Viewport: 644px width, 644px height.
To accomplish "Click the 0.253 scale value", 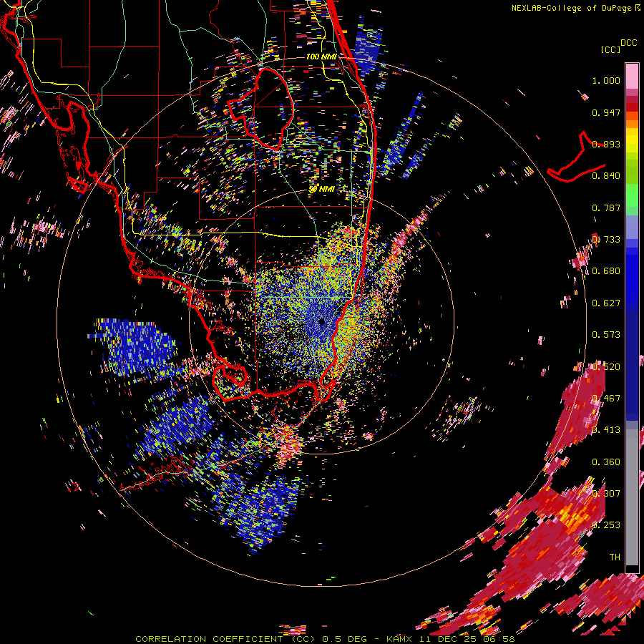I will pyautogui.click(x=606, y=525).
